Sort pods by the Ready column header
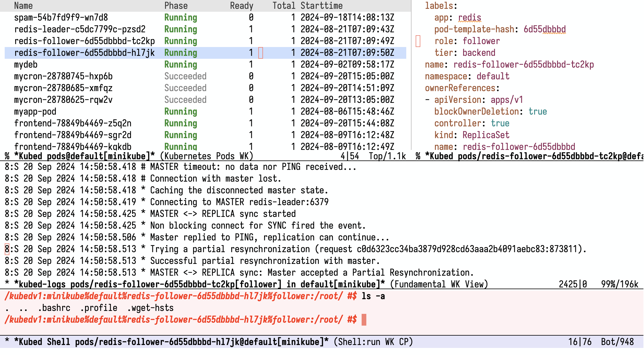This screenshot has height=355, width=644. pos(242,5)
